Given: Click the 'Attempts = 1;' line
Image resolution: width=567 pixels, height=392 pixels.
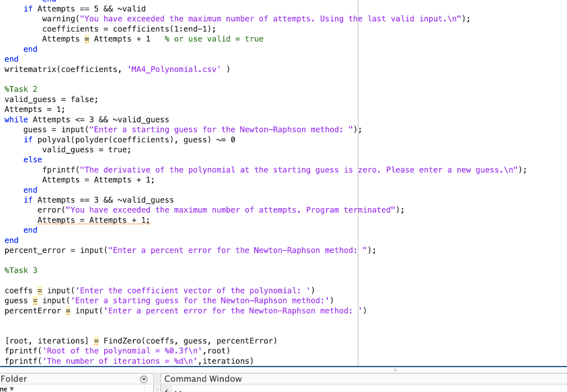Looking at the screenshot, I should [35, 109].
